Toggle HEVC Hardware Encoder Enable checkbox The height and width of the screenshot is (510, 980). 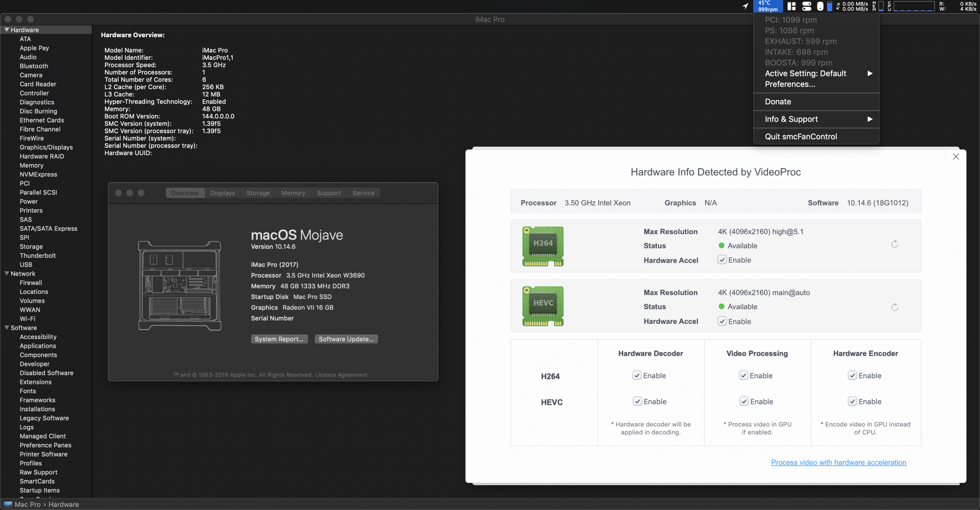(x=853, y=401)
